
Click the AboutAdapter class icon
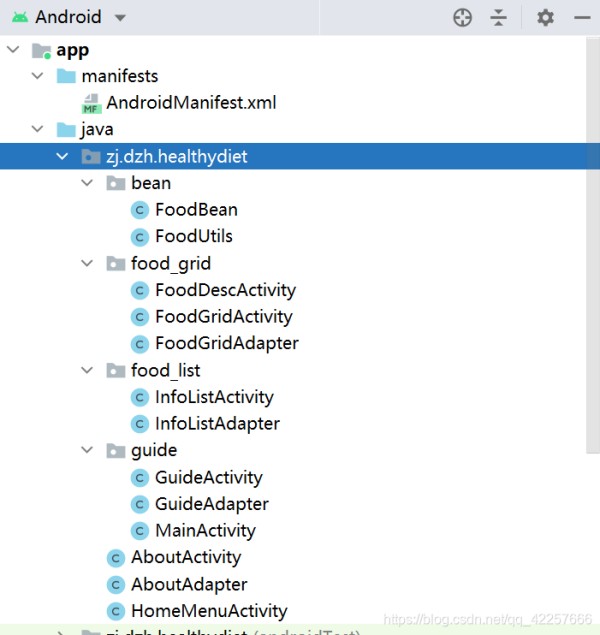point(116,584)
